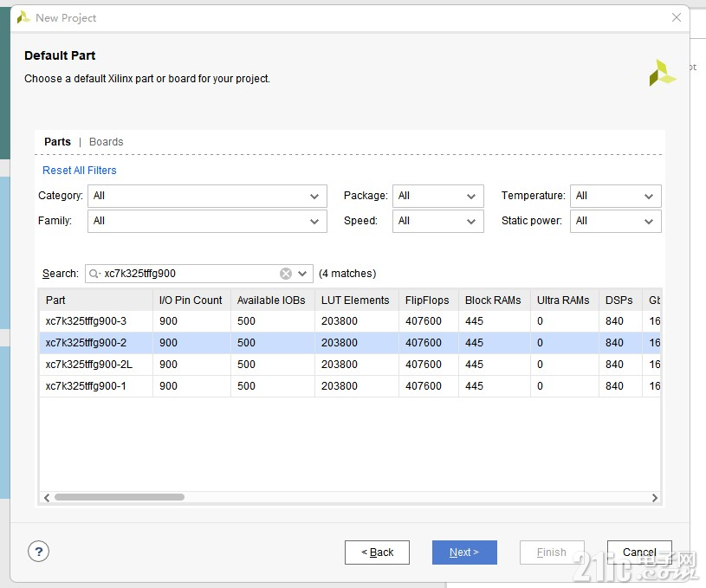The height and width of the screenshot is (588, 706).
Task: Click the search magnifier icon
Action: pyautogui.click(x=94, y=274)
